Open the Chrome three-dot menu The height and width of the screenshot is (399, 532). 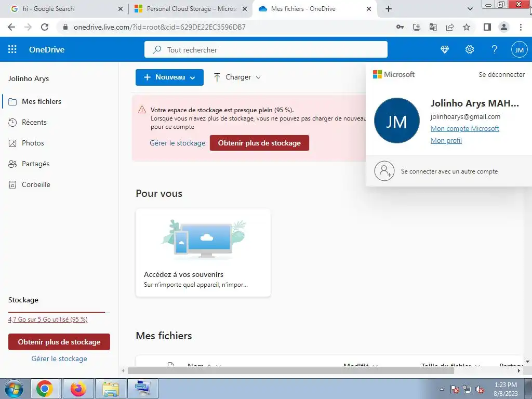[x=521, y=27]
